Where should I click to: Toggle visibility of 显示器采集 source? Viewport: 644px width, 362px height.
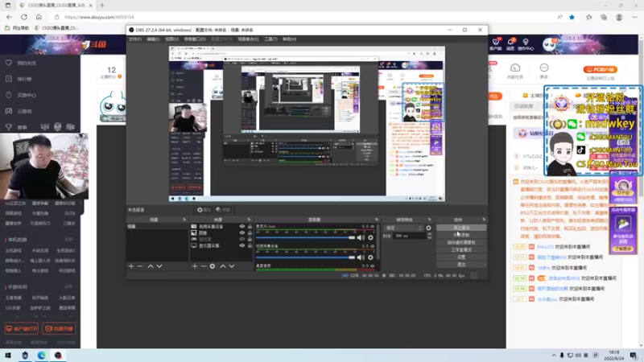pos(242,246)
